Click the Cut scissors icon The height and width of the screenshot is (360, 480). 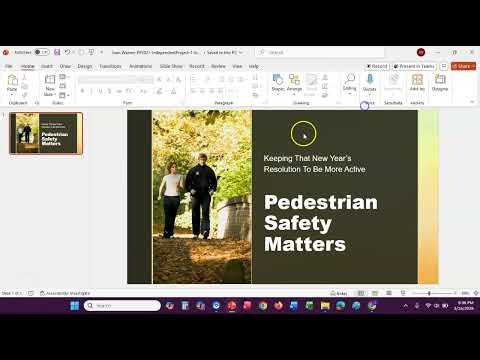pos(24,77)
